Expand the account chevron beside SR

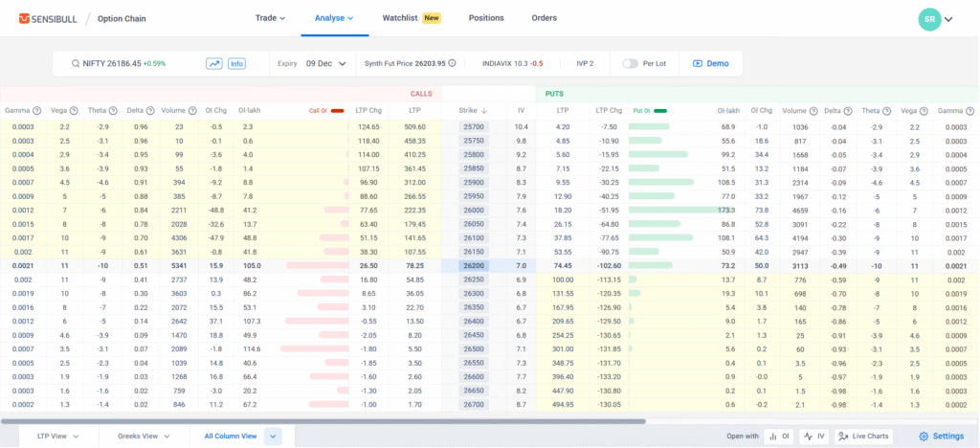[x=948, y=19]
